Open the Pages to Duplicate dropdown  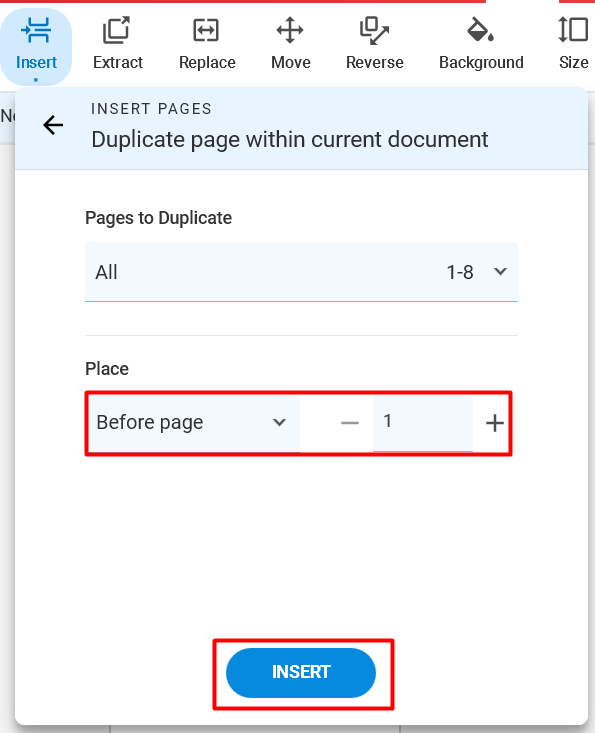(x=301, y=272)
